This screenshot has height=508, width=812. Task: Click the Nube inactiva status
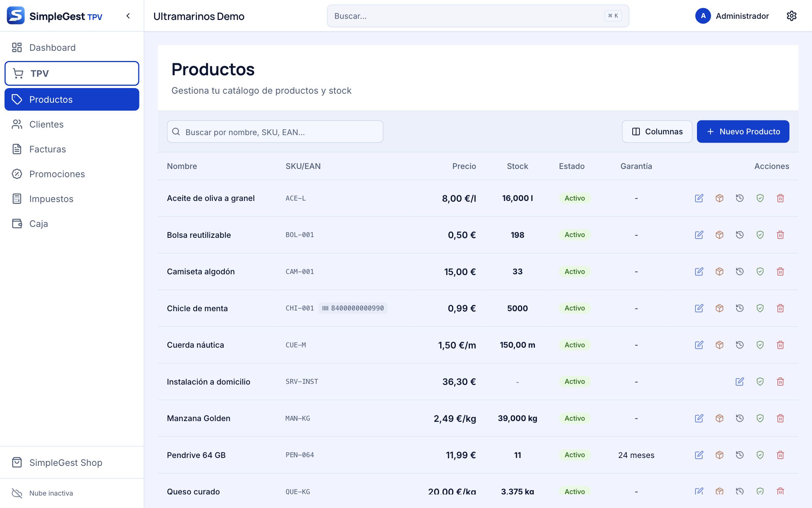(42, 493)
